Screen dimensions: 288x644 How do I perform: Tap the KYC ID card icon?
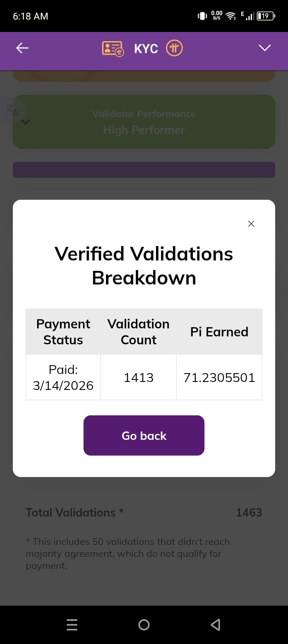(x=112, y=49)
